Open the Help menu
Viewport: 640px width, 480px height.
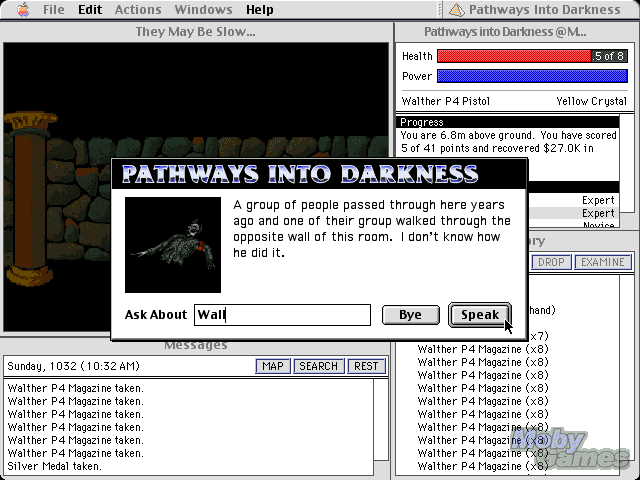click(x=260, y=9)
